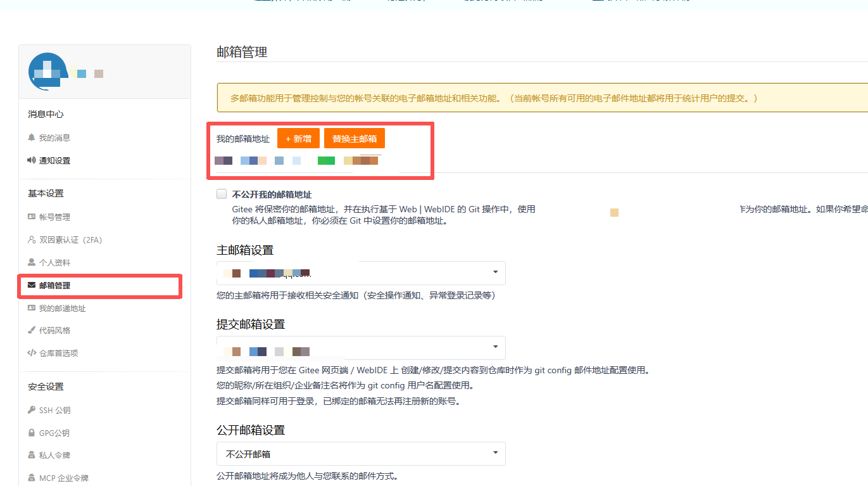868x486 pixels.
Task: Click the ID card icon beside 帐号管理
Action: point(32,217)
